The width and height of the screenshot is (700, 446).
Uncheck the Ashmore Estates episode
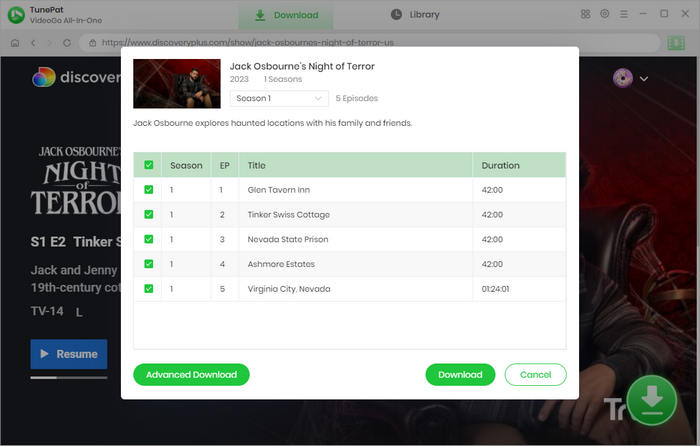click(149, 264)
